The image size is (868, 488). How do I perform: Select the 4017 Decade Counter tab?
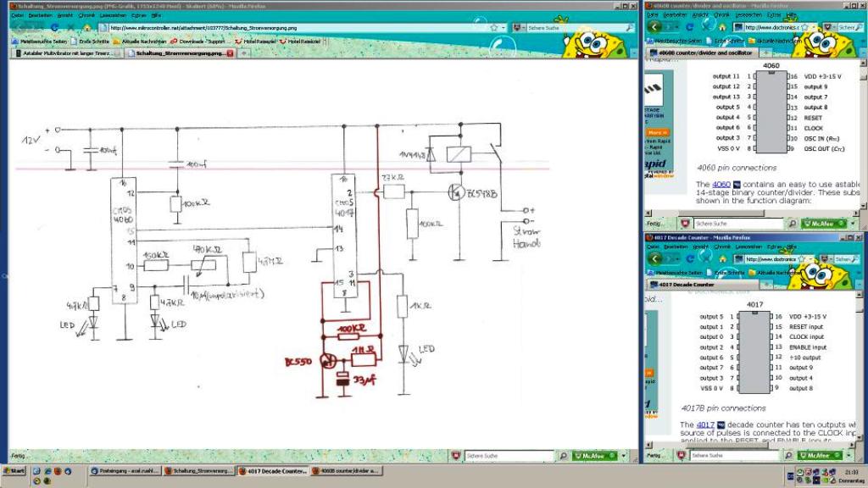(x=702, y=285)
